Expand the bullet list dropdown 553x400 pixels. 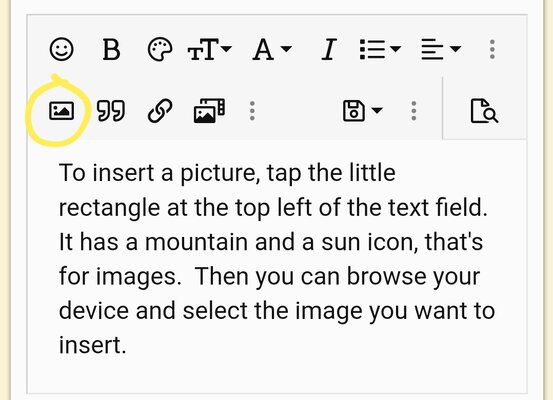click(x=380, y=49)
